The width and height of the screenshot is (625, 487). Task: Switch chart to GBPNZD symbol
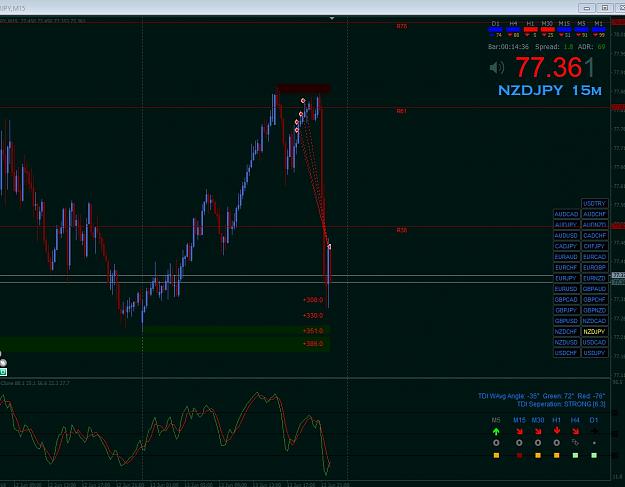[595, 310]
